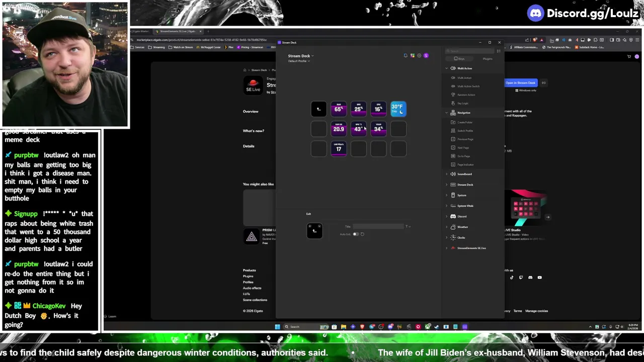The height and width of the screenshot is (362, 644).
Task: Choose the Page Indicator action
Action: (463, 164)
